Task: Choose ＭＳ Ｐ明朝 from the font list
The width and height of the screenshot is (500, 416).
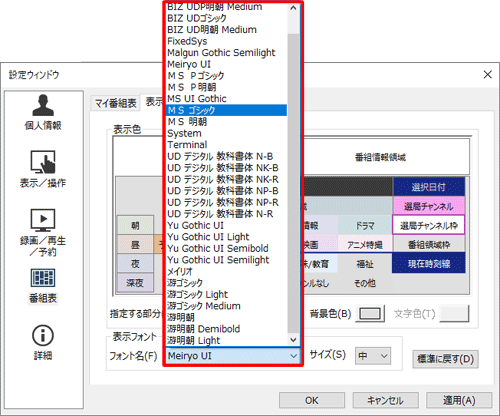Action: (226, 87)
